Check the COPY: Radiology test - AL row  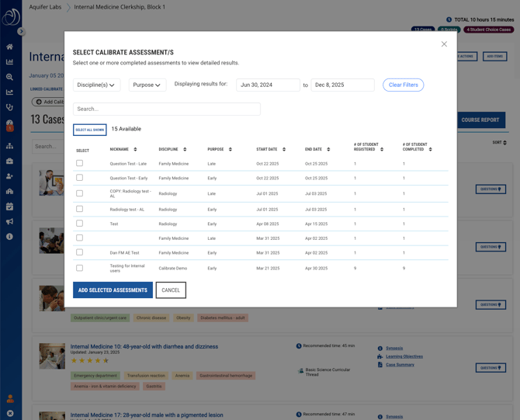click(80, 193)
